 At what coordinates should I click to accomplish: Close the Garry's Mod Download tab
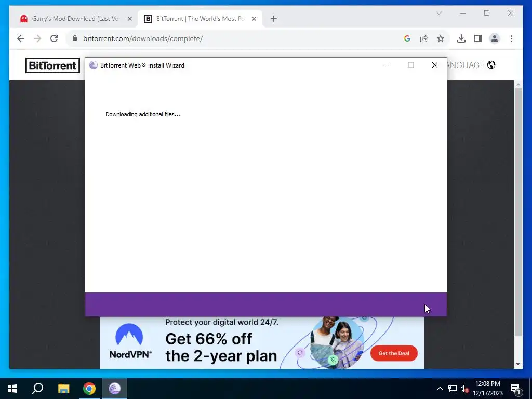(129, 19)
